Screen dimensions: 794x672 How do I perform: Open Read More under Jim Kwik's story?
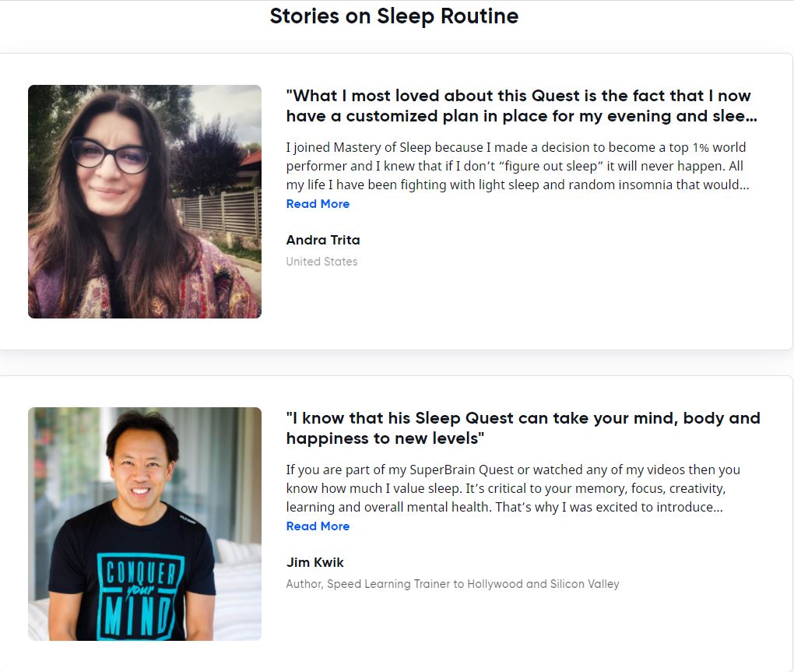coord(318,526)
